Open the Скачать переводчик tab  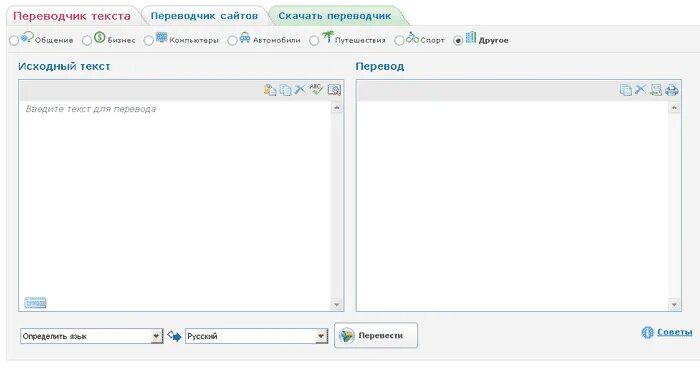click(335, 16)
